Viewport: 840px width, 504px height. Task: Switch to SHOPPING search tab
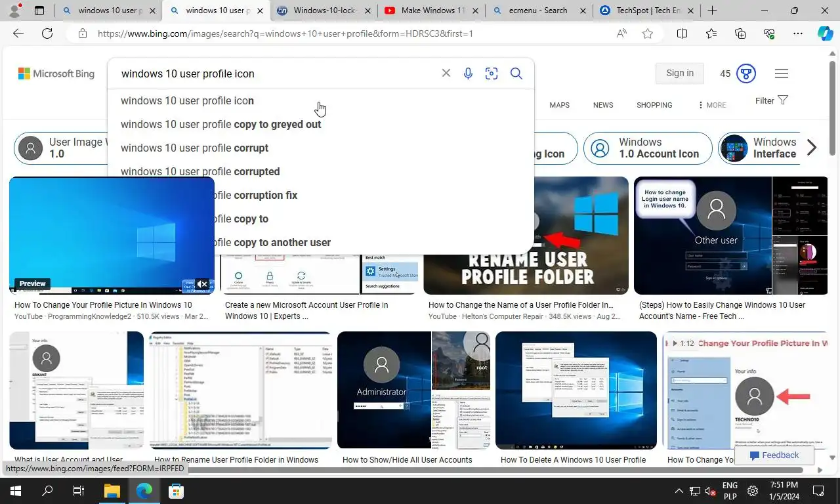[654, 105]
